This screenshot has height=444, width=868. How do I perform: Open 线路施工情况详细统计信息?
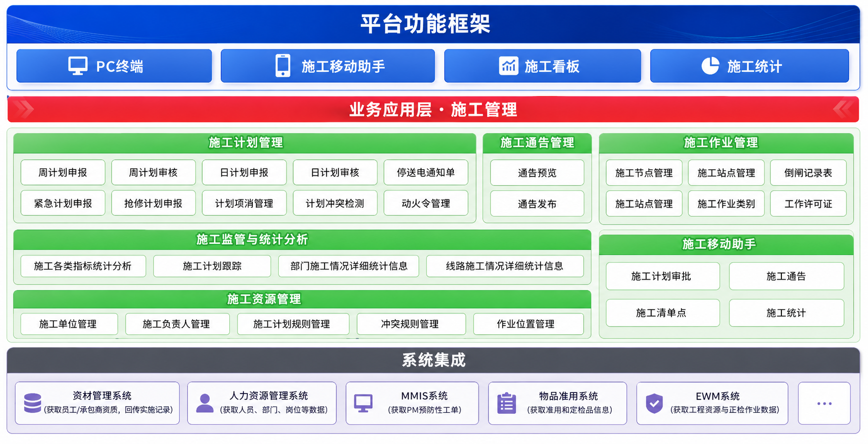tap(505, 266)
